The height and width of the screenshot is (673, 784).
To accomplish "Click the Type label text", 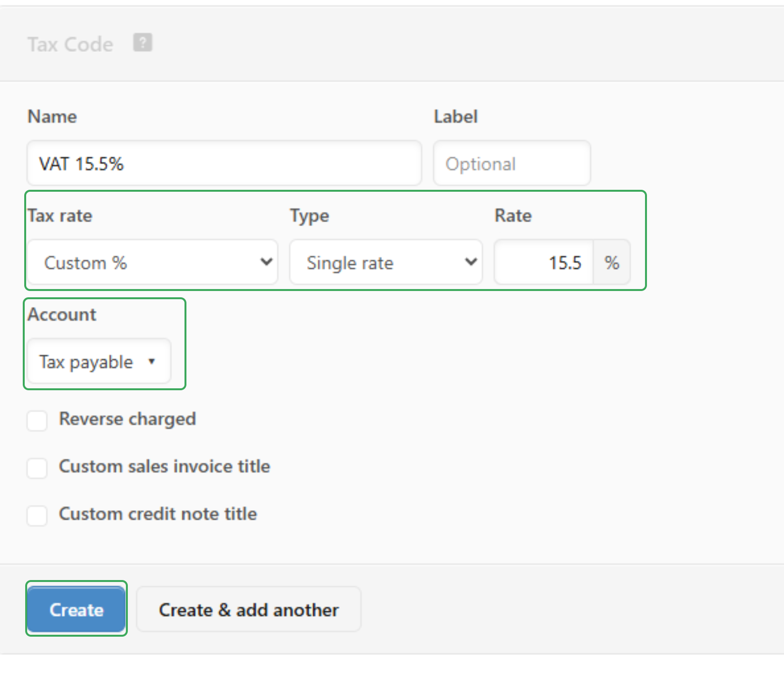I will pos(309,215).
